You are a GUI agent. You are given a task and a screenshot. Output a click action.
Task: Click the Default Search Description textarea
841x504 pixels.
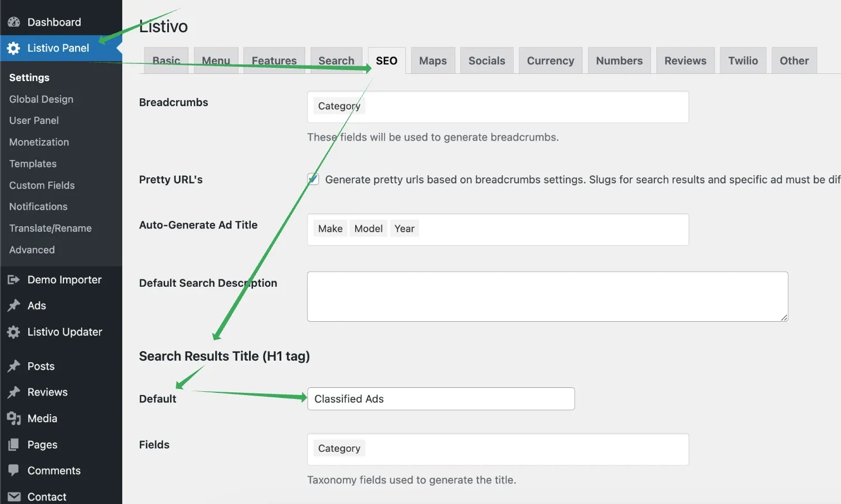click(548, 297)
